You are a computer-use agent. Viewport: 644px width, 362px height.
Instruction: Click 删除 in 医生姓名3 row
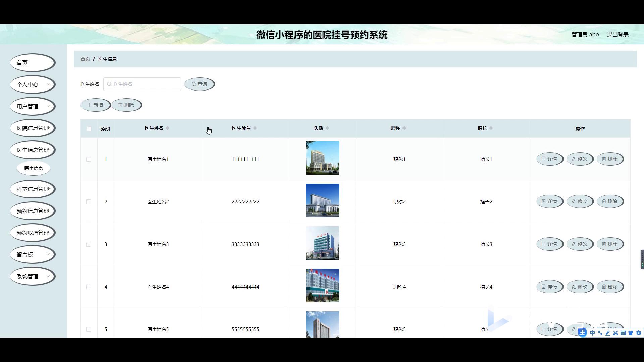pyautogui.click(x=610, y=244)
